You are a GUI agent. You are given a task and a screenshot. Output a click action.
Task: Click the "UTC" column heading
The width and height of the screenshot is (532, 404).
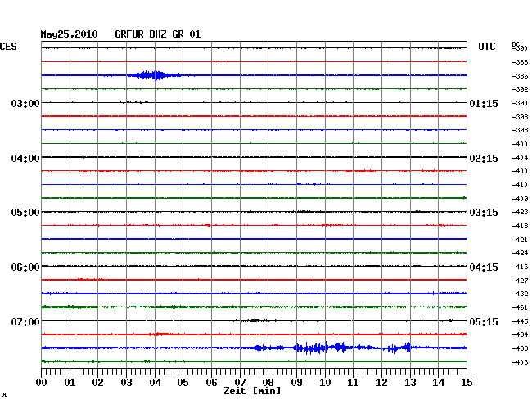[x=486, y=47]
